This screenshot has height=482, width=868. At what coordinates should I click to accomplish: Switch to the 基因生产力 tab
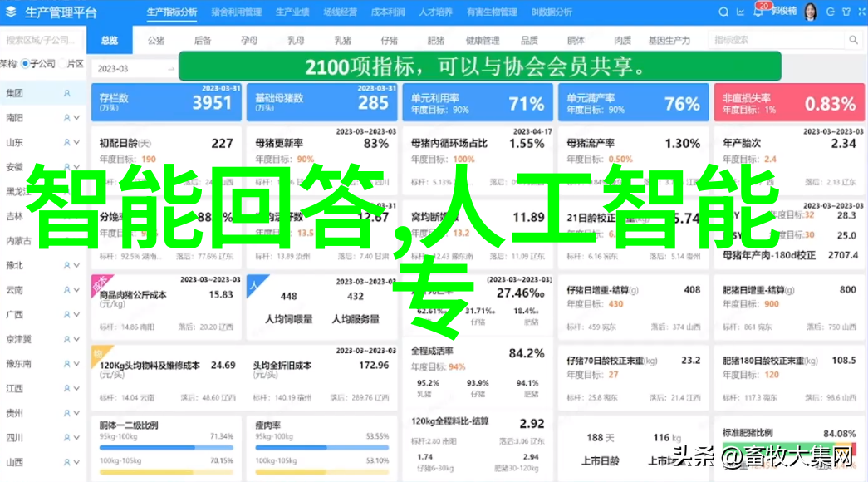tap(669, 41)
